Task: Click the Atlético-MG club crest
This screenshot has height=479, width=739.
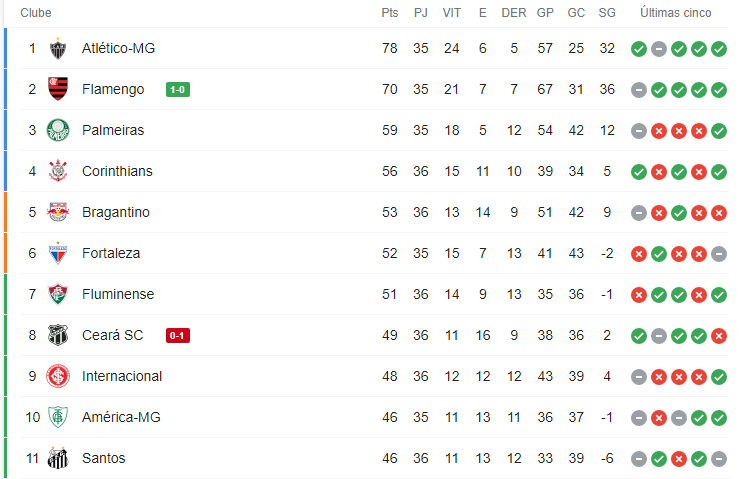Action: tap(58, 48)
